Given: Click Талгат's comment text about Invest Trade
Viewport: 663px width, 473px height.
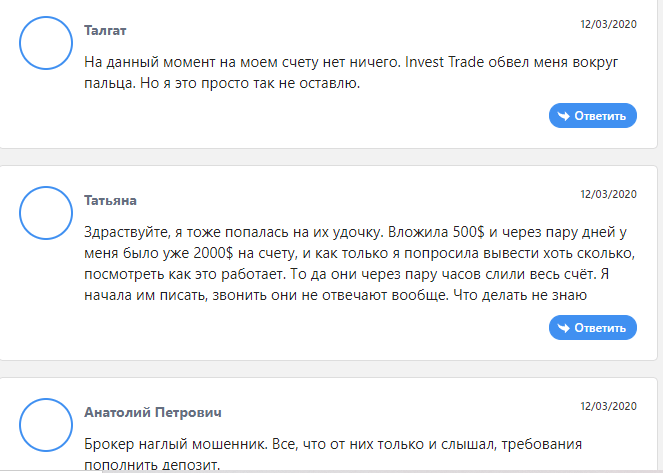Looking at the screenshot, I should [351, 73].
